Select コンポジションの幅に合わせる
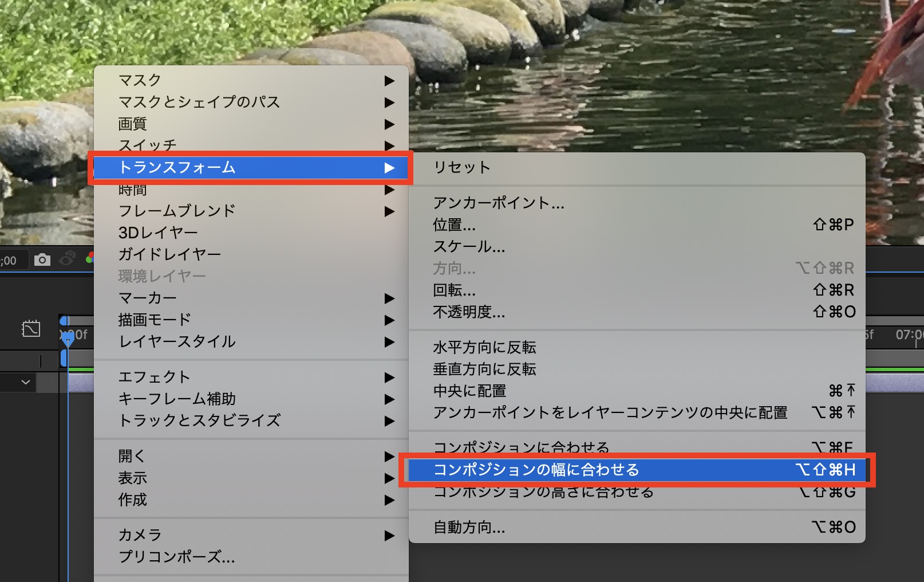924x582 pixels. [637, 470]
